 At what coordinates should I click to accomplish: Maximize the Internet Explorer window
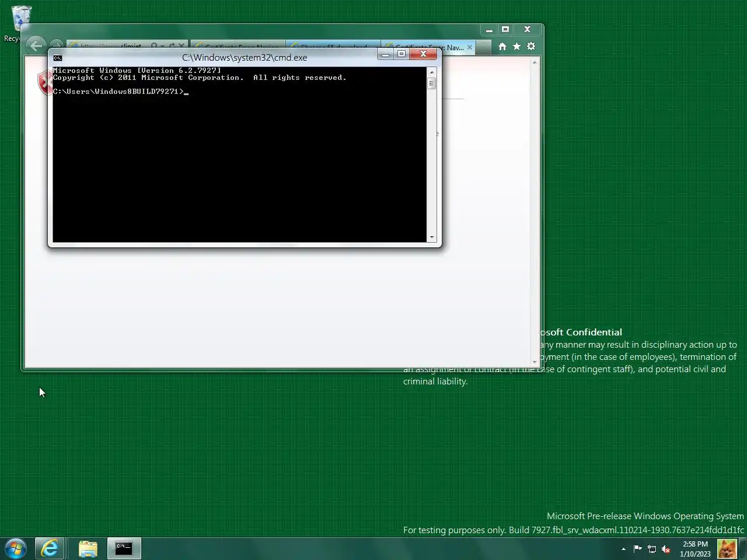[x=505, y=29]
